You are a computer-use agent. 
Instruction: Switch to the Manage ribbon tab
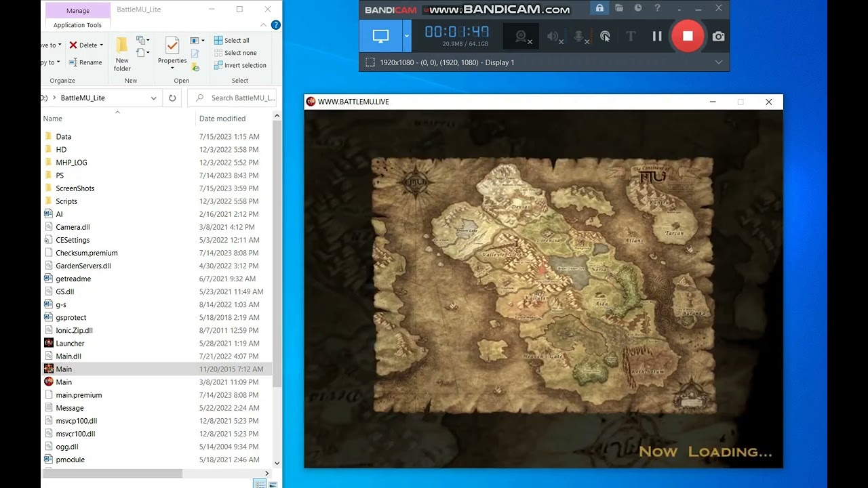click(x=78, y=10)
